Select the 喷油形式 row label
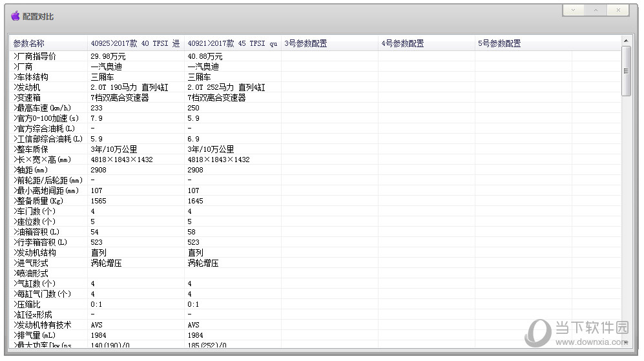 (x=31, y=273)
